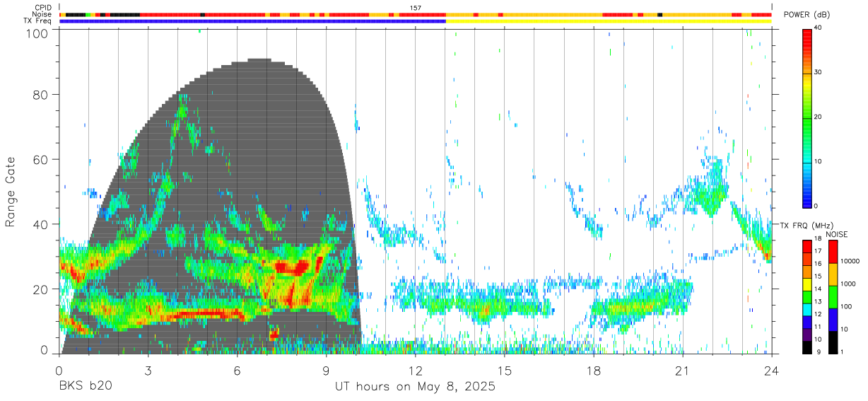Select the 'Noise' row label
This screenshot has width=868, height=401.
pyautogui.click(x=42, y=14)
